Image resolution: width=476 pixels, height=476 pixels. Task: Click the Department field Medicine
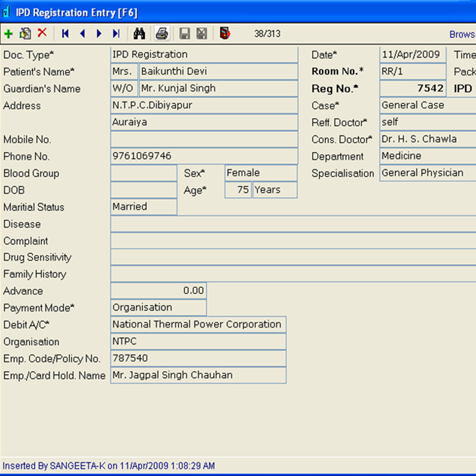coord(428,156)
